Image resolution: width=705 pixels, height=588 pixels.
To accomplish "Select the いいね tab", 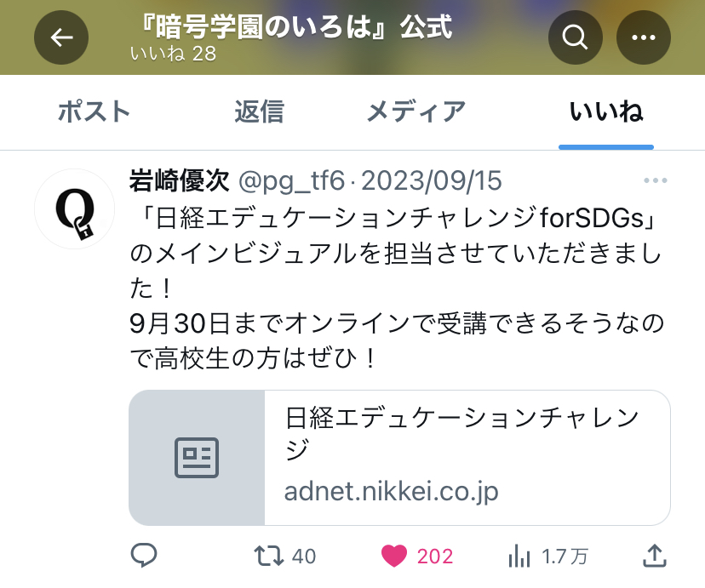I will coord(606,111).
